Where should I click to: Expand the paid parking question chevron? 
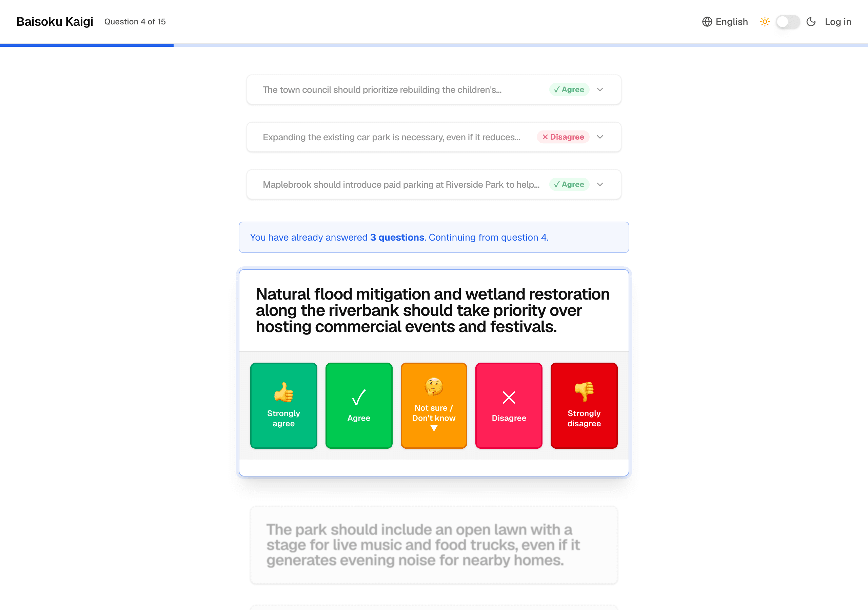click(600, 184)
